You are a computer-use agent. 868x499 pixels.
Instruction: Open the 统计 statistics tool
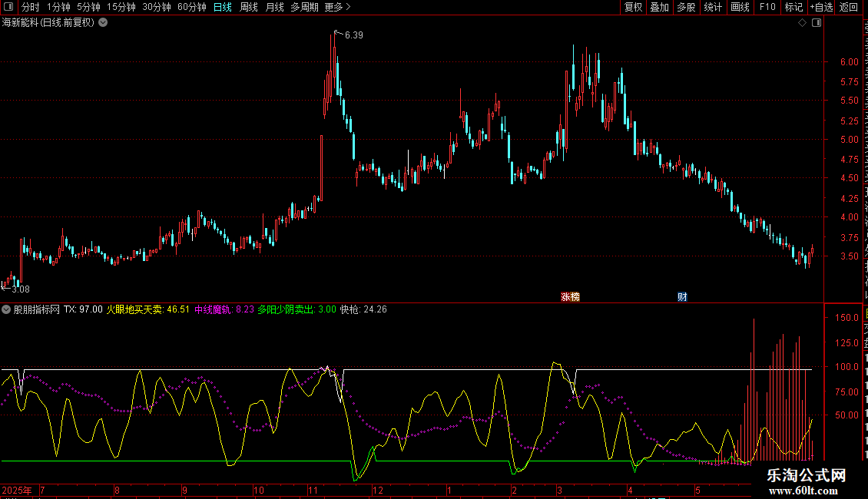coord(713,7)
